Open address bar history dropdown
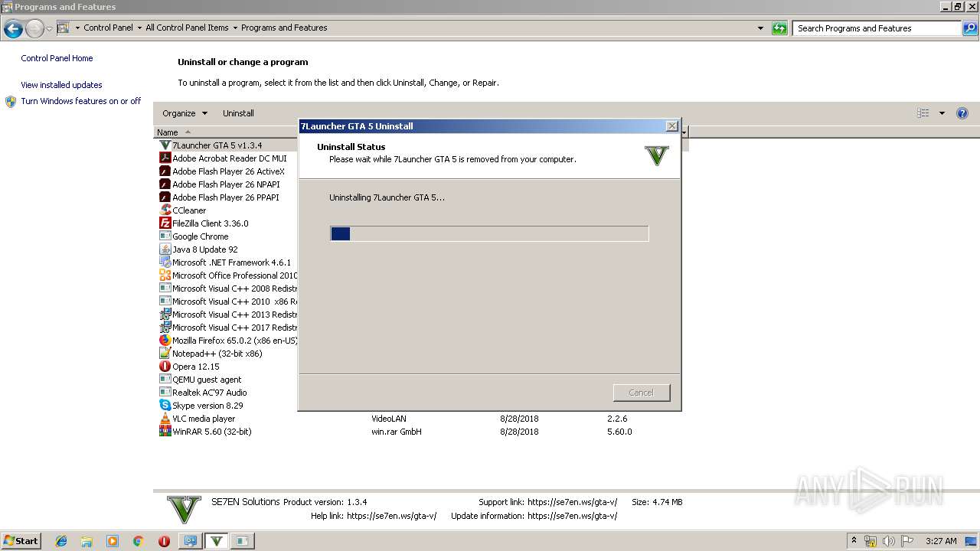 tap(760, 28)
